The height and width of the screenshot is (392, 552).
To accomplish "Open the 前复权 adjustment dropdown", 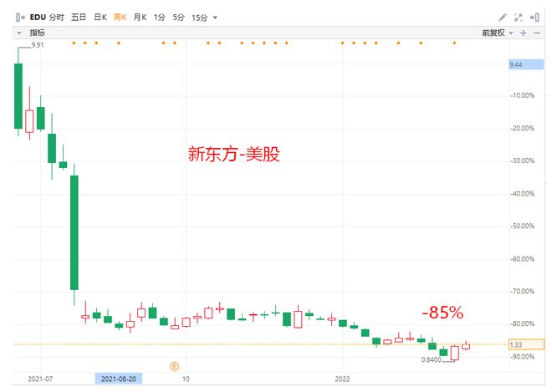I will point(497,33).
